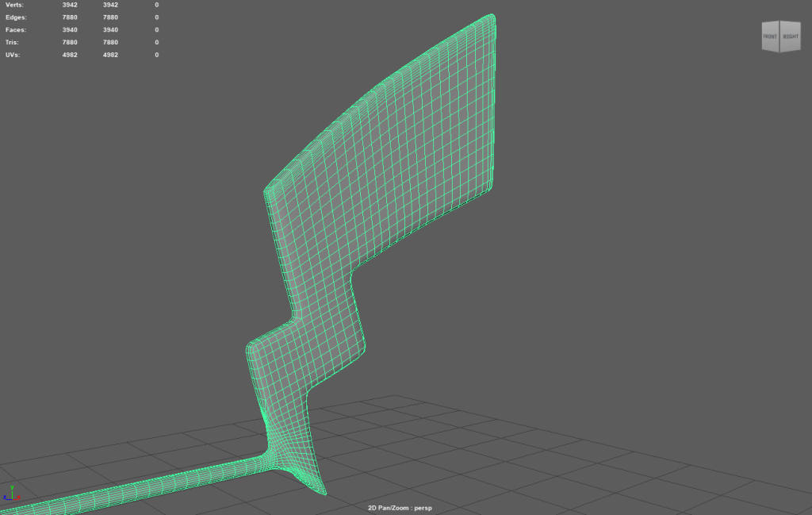Click the ViewCube edge between FRONT and RIGHT

click(780, 37)
